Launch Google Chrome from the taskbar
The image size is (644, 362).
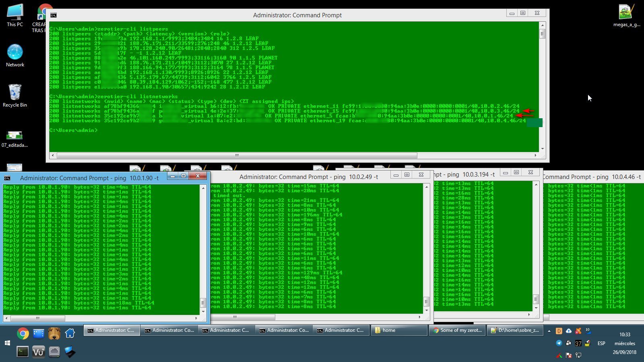[x=23, y=333]
